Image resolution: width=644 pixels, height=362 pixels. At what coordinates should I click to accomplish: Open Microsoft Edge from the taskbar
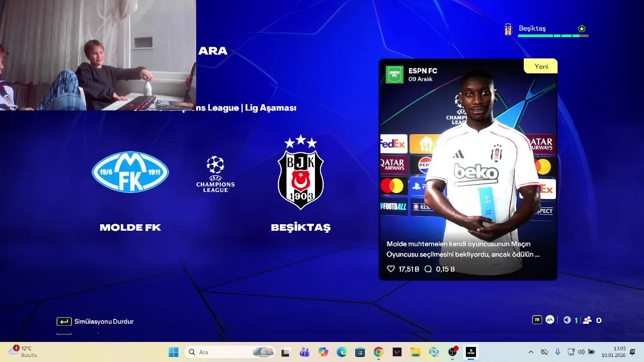[x=342, y=352]
